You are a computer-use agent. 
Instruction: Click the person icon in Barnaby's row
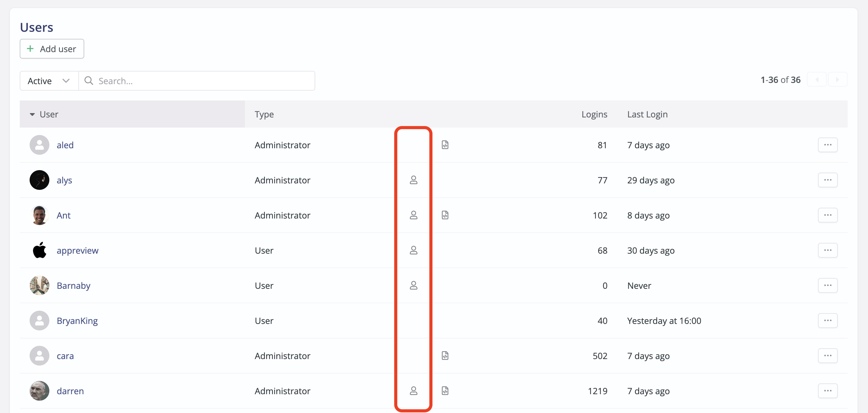[x=414, y=285]
